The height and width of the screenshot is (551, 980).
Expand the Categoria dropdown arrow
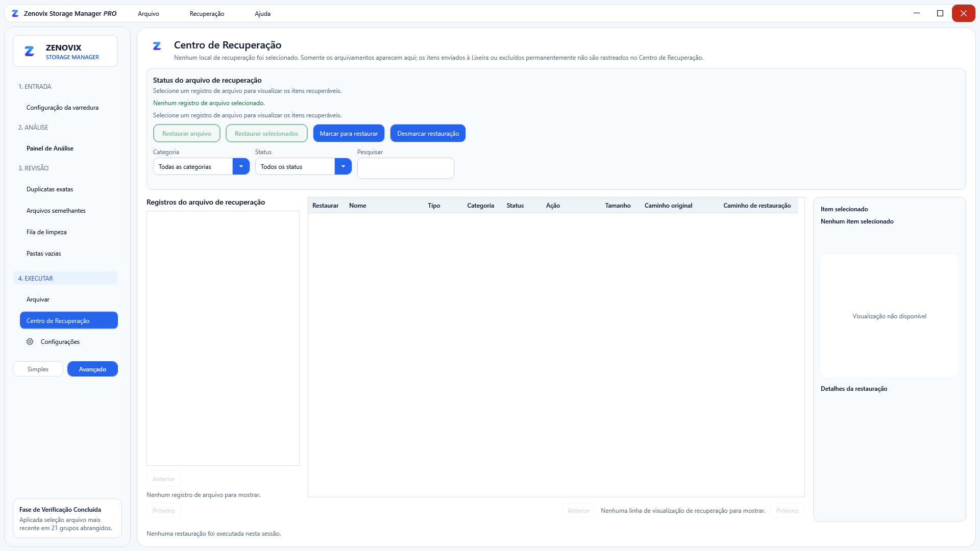pos(241,167)
